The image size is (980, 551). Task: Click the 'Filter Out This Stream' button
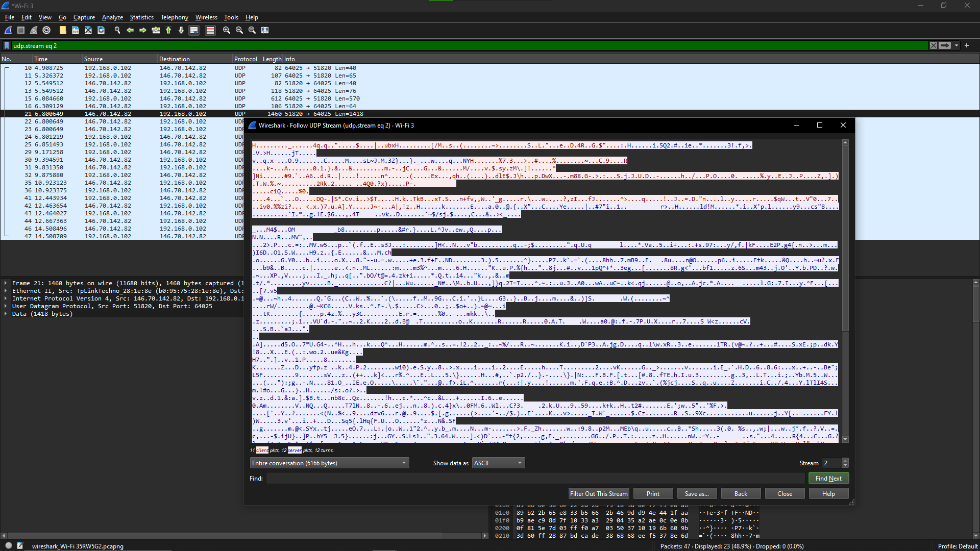[599, 493]
